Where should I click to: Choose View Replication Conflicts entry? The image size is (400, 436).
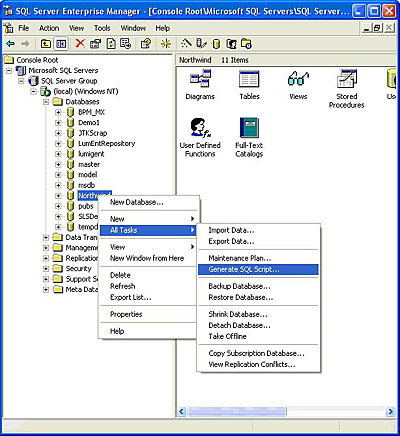tap(258, 364)
